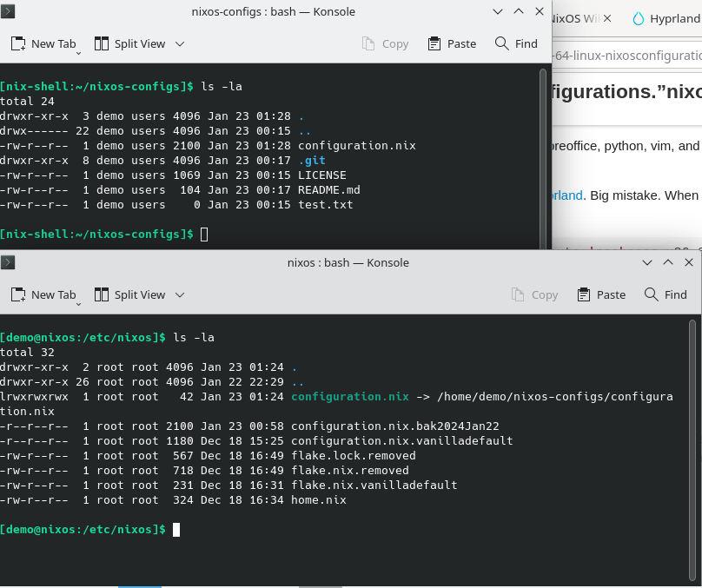Click the Find magnifier icon in the bottom Konsole
702x588 pixels.
pos(650,294)
